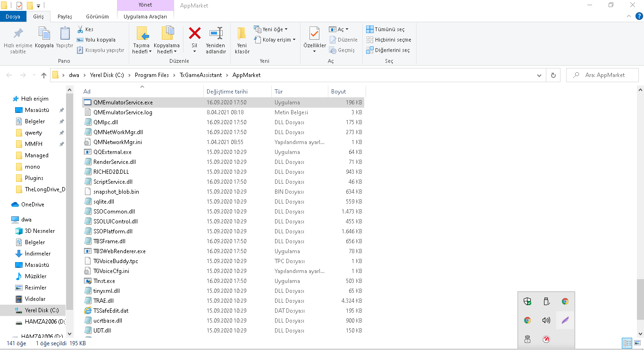Create a folder with the Yeni klasör icon

pyautogui.click(x=242, y=33)
